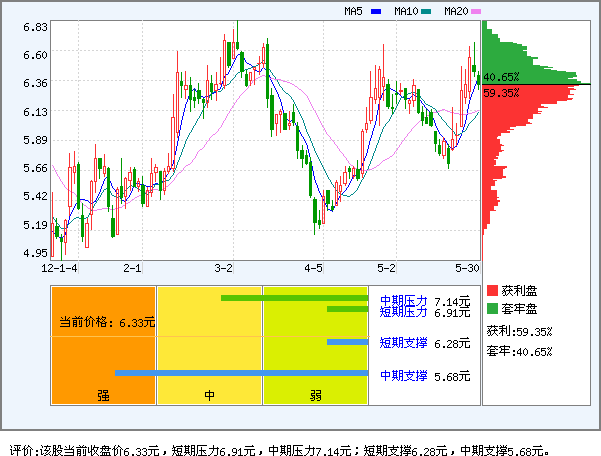Open the 短期压力 link
Image resolution: width=601 pixels, height=456 pixels.
pos(403,312)
